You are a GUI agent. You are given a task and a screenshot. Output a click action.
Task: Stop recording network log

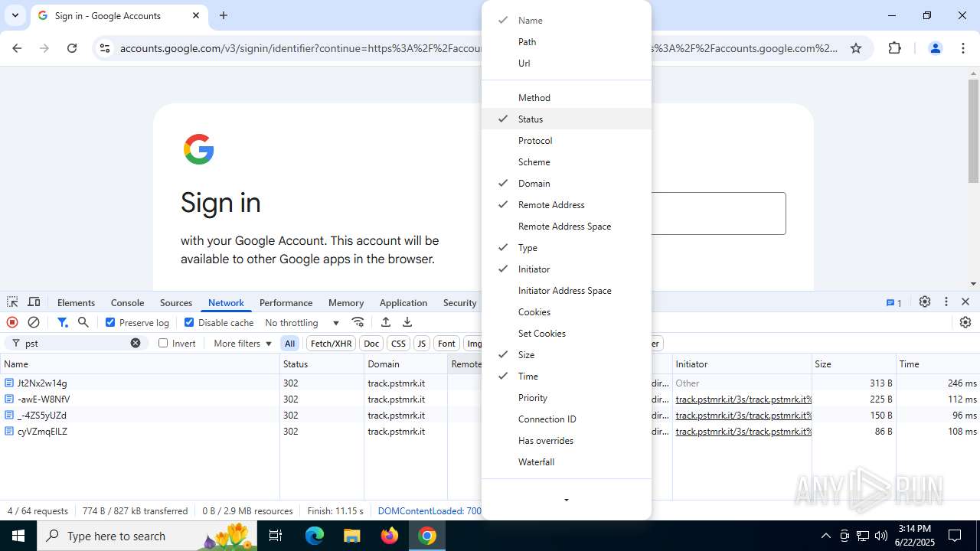click(12, 322)
